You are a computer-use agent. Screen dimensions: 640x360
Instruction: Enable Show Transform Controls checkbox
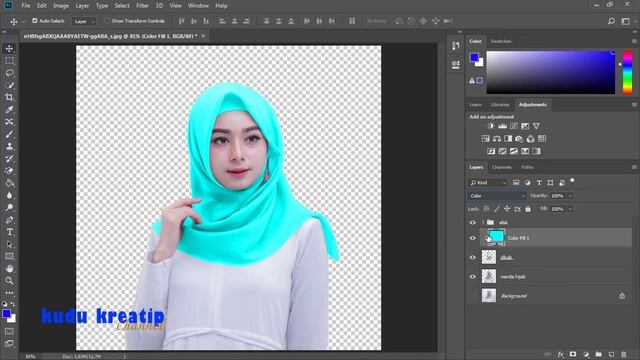(107, 20)
